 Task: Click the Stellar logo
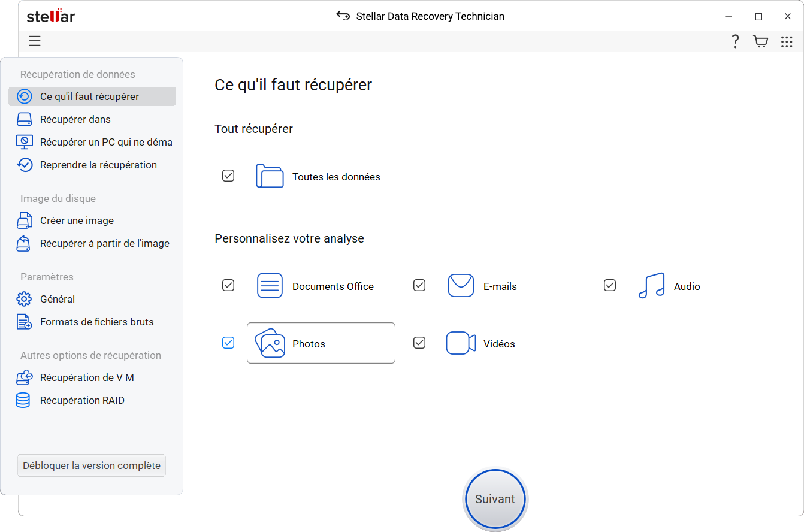[x=51, y=16]
